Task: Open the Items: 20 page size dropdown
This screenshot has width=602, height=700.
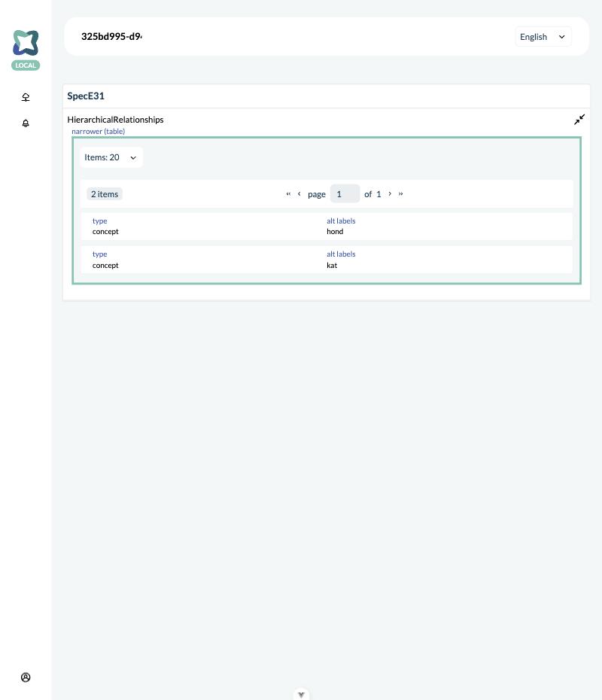Action: click(x=111, y=157)
